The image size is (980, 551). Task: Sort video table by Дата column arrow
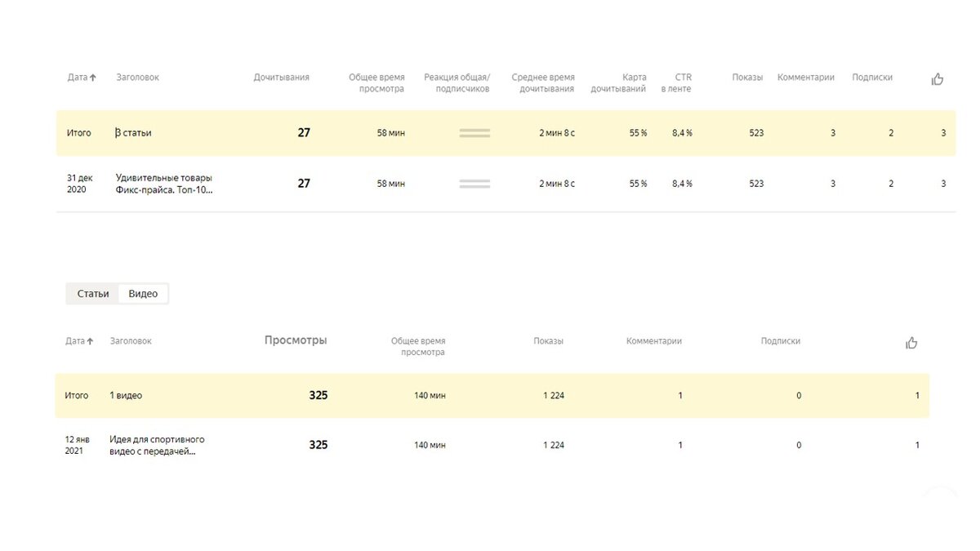pos(90,341)
